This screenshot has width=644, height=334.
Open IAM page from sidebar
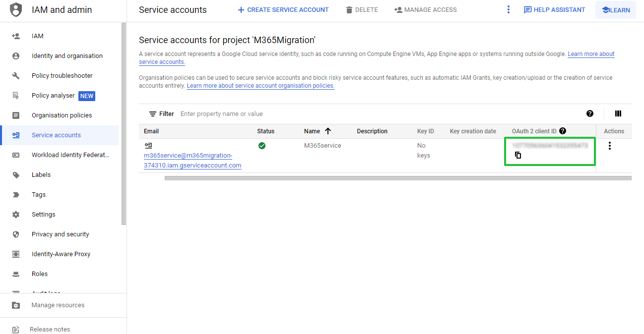38,36
